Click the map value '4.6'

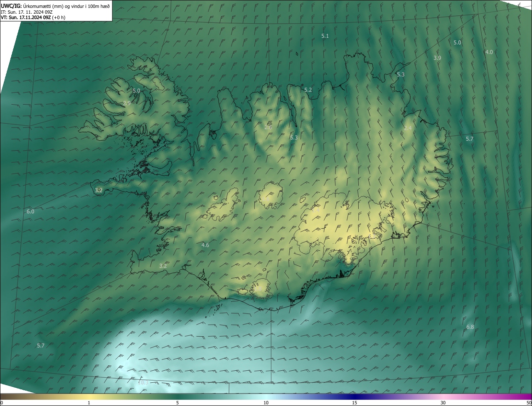pyautogui.click(x=205, y=245)
